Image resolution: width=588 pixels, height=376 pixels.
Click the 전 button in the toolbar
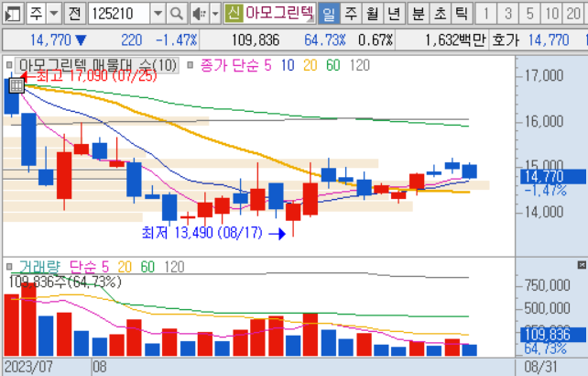point(74,14)
